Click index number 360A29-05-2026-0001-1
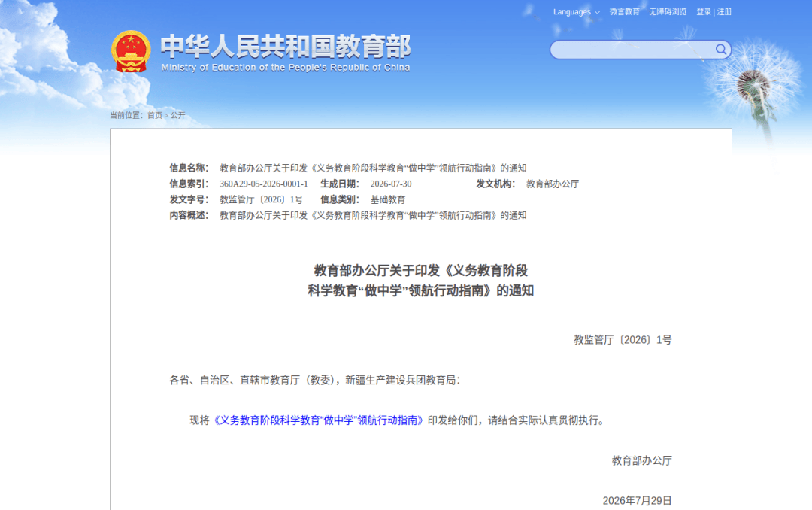The height and width of the screenshot is (510, 812). [x=264, y=184]
